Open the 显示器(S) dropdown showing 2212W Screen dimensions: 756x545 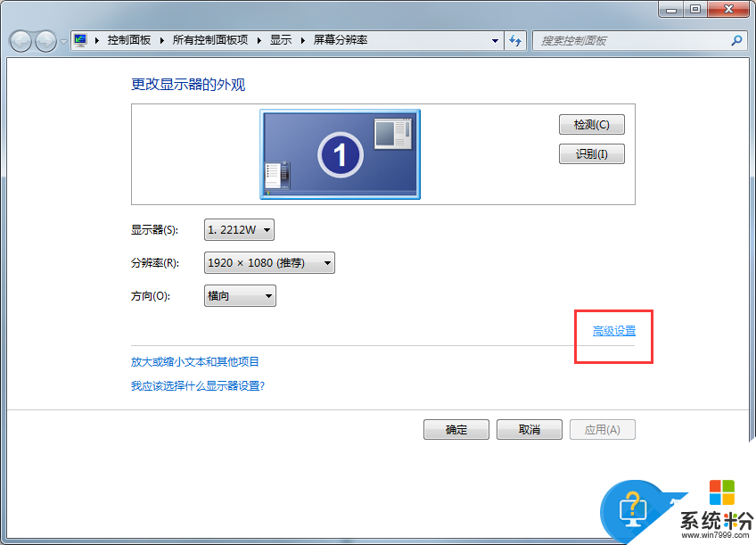pos(239,230)
